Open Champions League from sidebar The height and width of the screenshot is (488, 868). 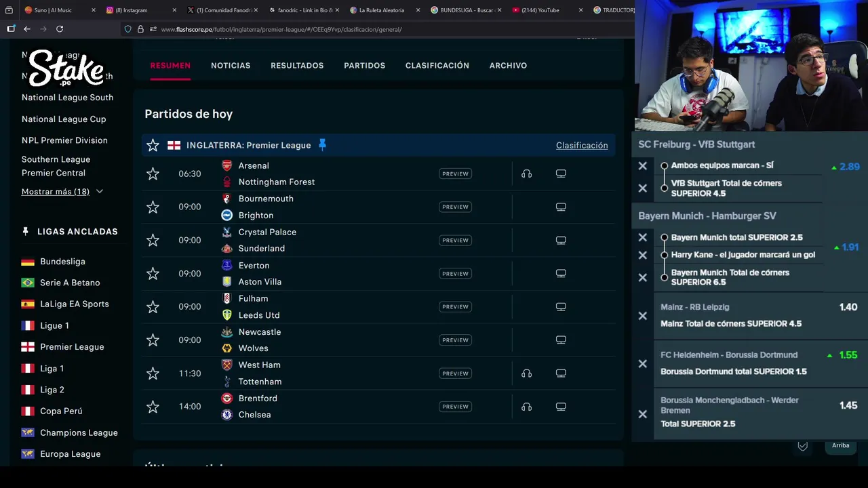(79, 432)
